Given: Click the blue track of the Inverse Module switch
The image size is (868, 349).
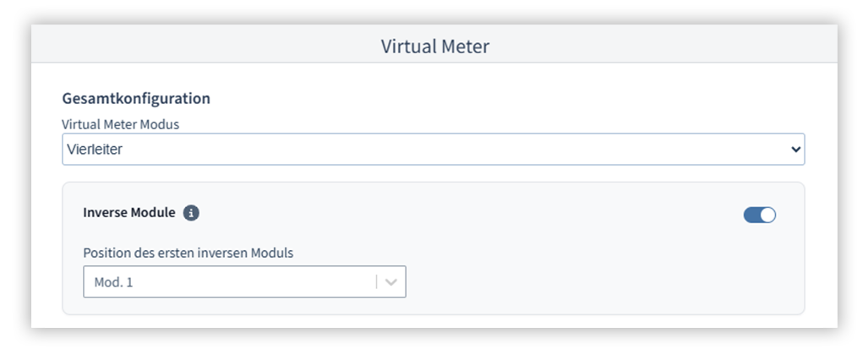Looking at the screenshot, I should pyautogui.click(x=751, y=215).
